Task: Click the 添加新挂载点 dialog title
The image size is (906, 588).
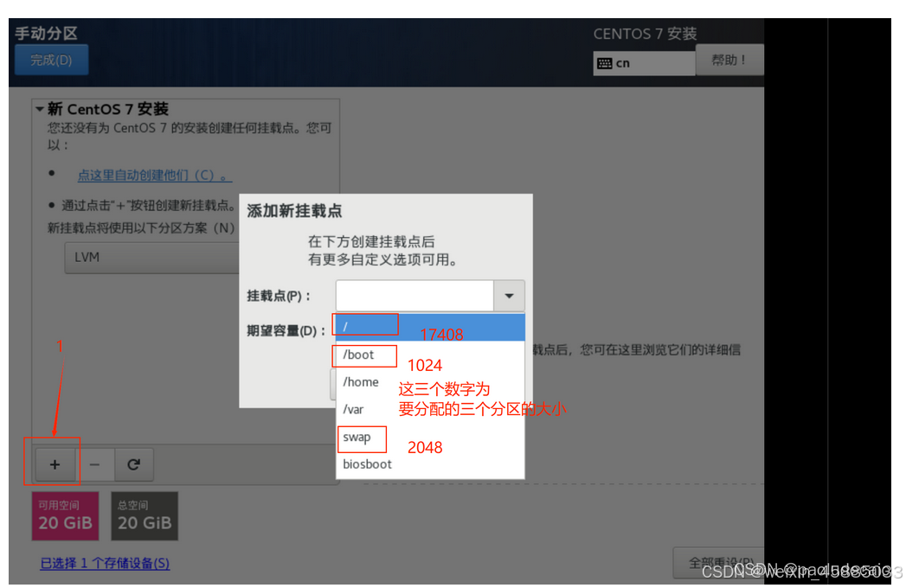Action: coord(294,211)
